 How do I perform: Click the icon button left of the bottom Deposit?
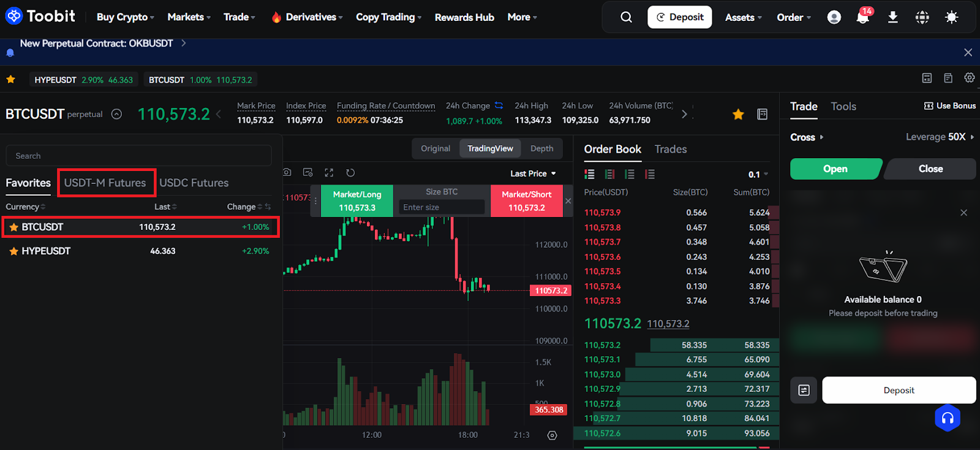point(804,390)
